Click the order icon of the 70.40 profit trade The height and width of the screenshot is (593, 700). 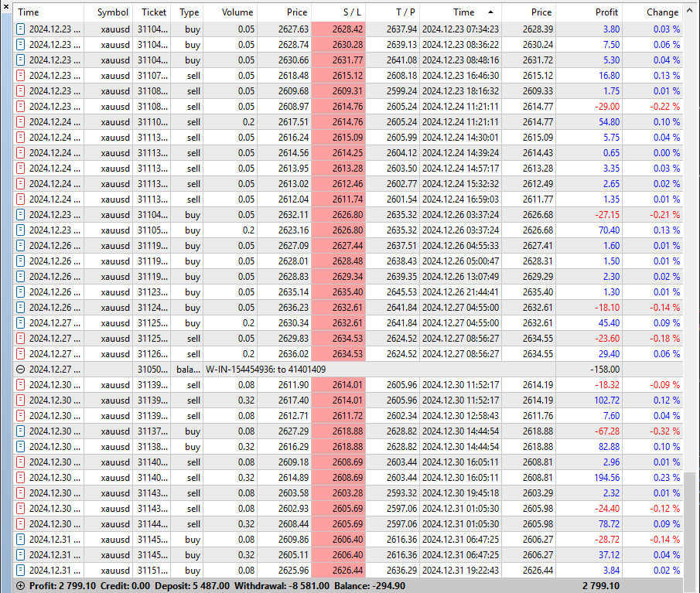coord(21,230)
